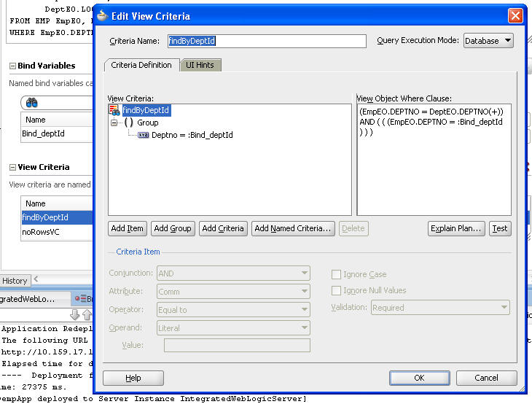The image size is (532, 404).
Task: Click the Criteria Name input field
Action: point(267,41)
